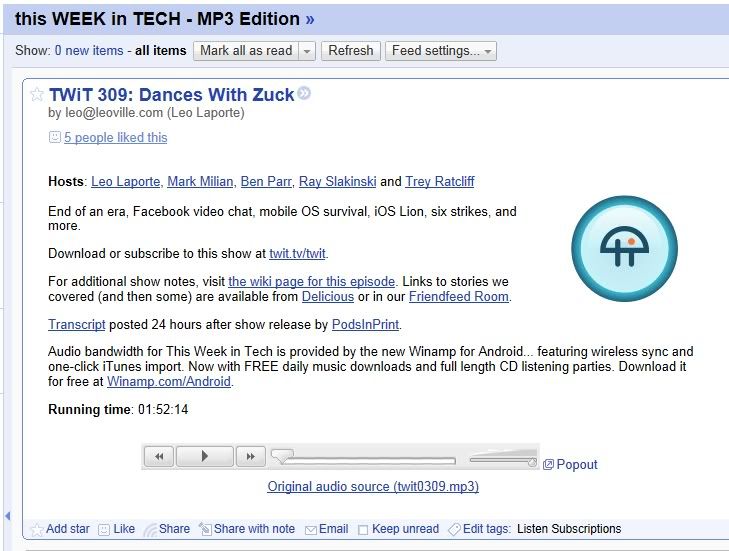
Task: Open the Ben Parr host link
Action: [x=266, y=181]
